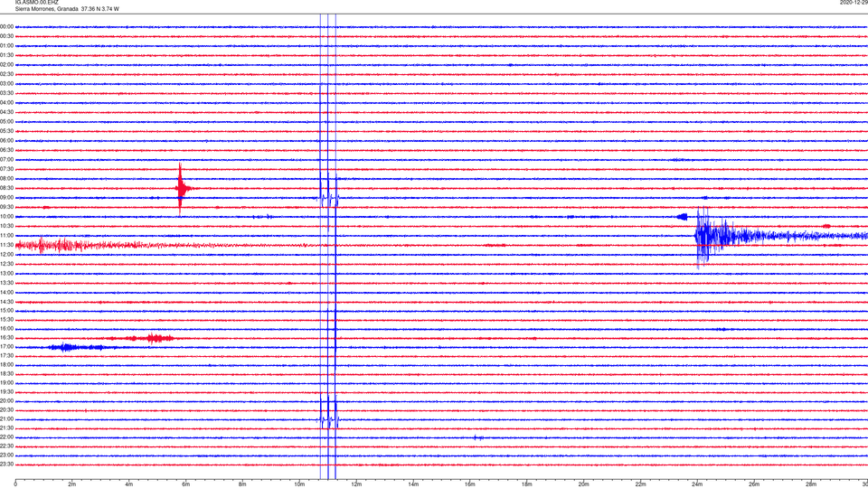The height and width of the screenshot is (488, 868).
Task: Click the 26m minute axis label
Action: coord(754,484)
